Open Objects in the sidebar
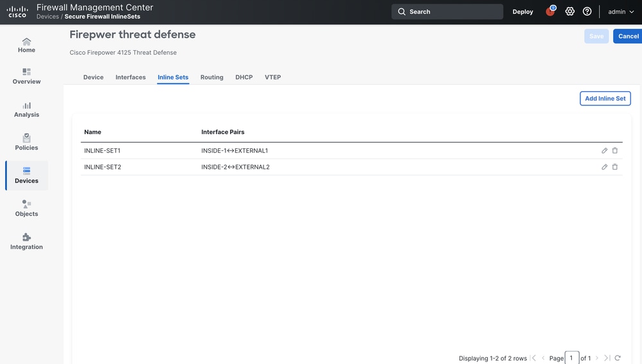The image size is (642, 364). coord(26,209)
